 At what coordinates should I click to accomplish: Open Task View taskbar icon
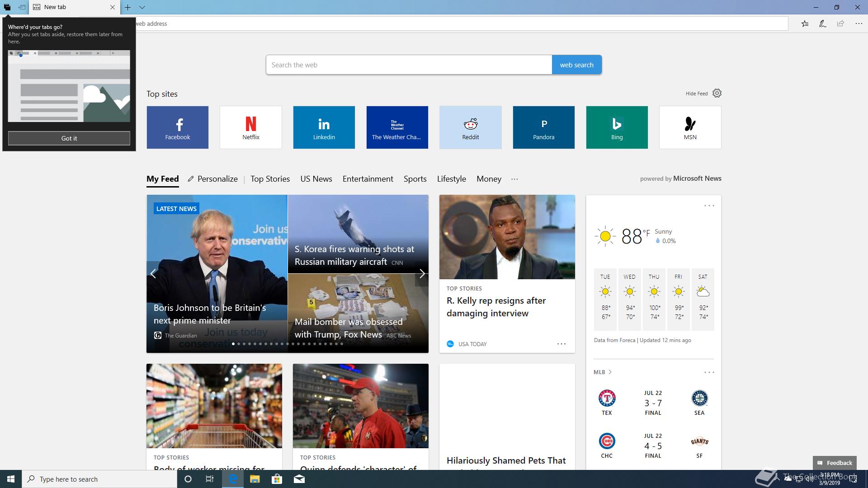pyautogui.click(x=210, y=479)
